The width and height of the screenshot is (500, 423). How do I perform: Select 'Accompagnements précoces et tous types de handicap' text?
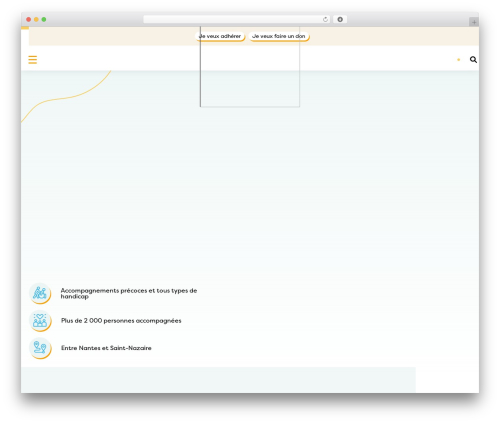(x=129, y=293)
